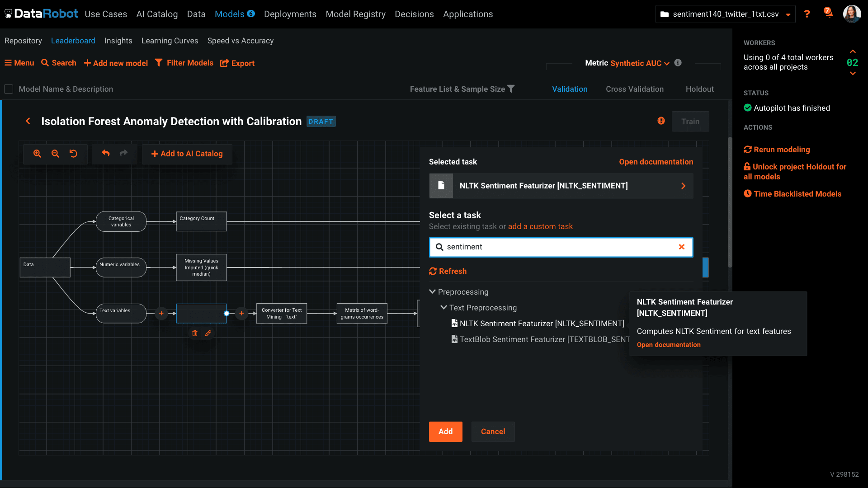Screen dimensions: 868x488
Task: Click Add to AI Catalog
Action: 187,154
